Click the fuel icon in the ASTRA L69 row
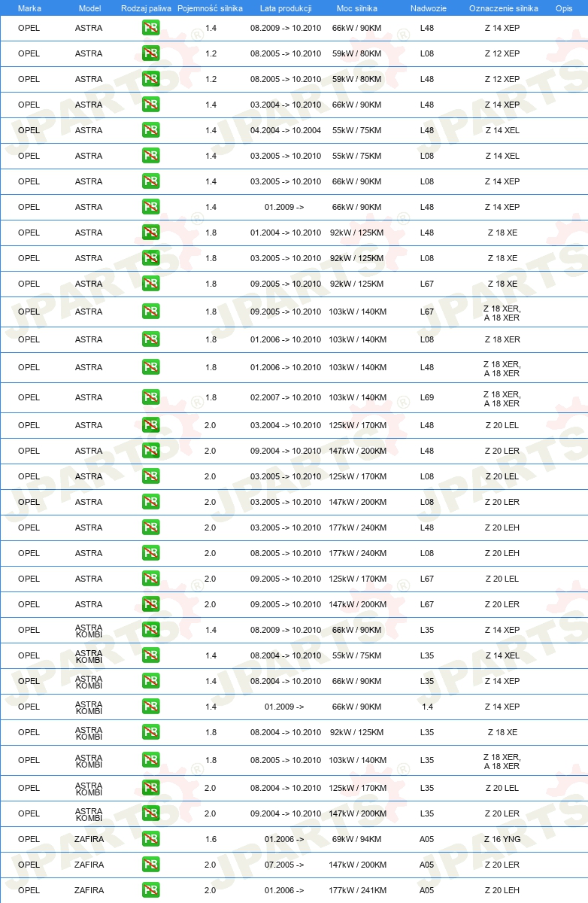Viewport: 588px width, 903px height. point(151,397)
